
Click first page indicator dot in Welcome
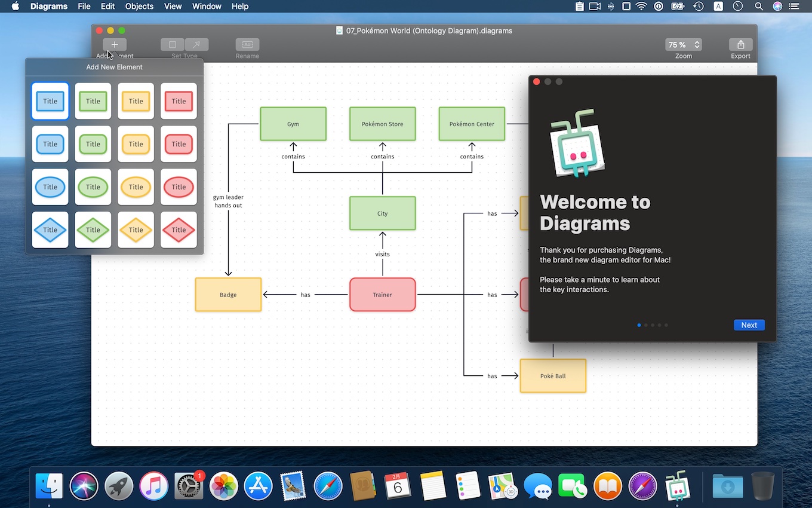click(639, 325)
